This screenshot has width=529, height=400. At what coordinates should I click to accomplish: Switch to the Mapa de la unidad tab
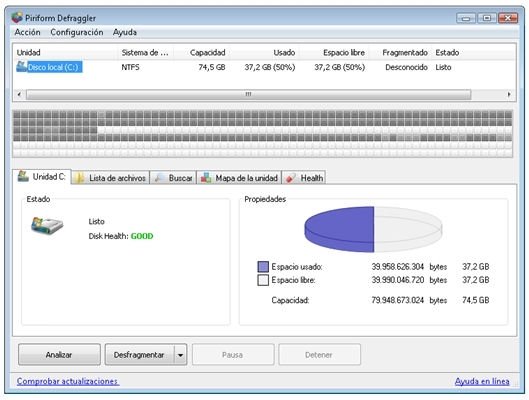point(239,178)
